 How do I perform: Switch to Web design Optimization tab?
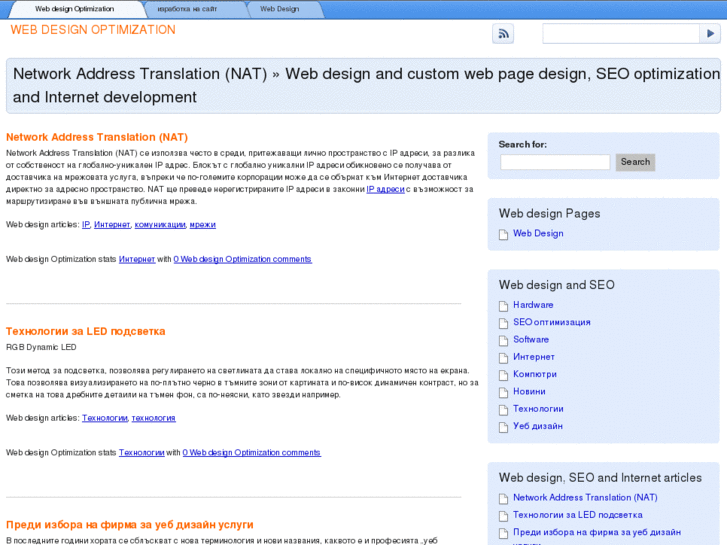pos(75,9)
